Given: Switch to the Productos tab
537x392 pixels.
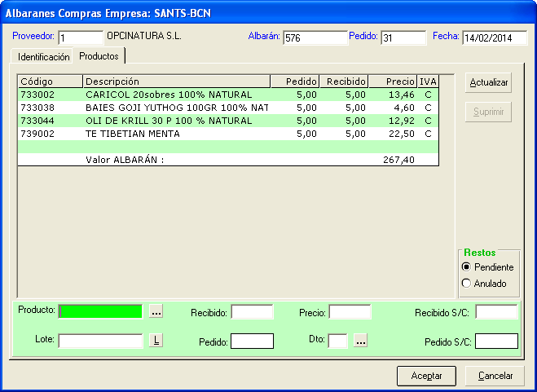Looking at the screenshot, I should pos(99,56).
